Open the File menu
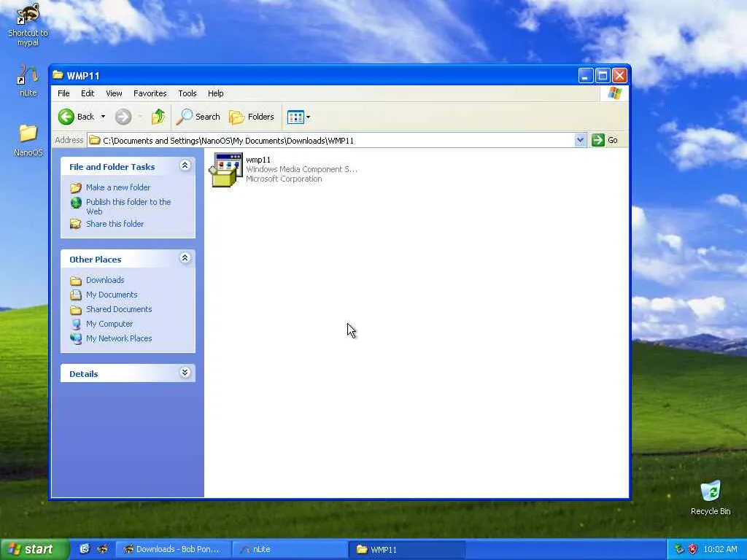The height and width of the screenshot is (560, 747). click(63, 93)
